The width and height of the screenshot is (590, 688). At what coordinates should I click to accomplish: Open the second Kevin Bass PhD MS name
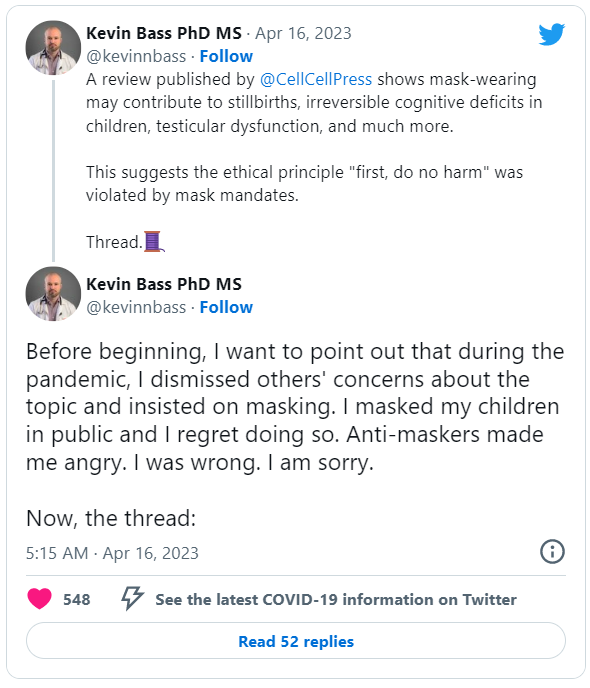[x=164, y=284]
